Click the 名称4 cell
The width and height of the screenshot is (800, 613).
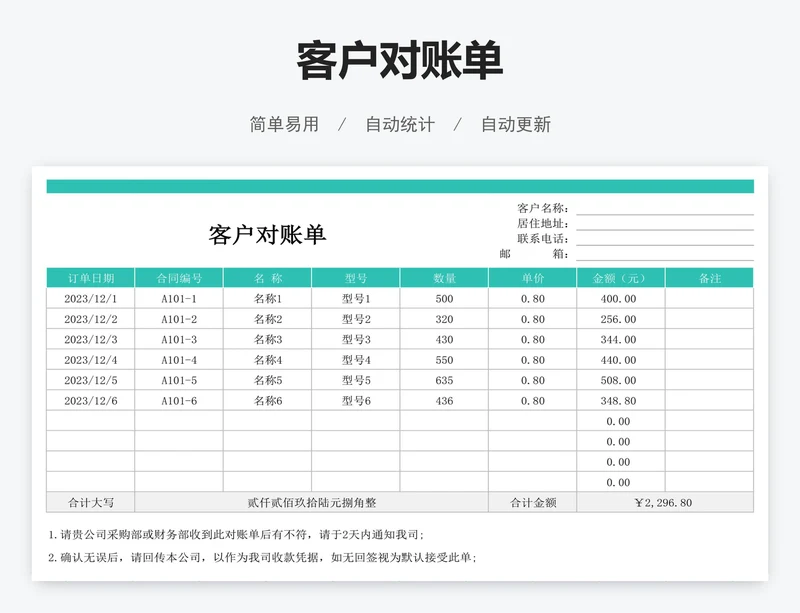click(267, 360)
